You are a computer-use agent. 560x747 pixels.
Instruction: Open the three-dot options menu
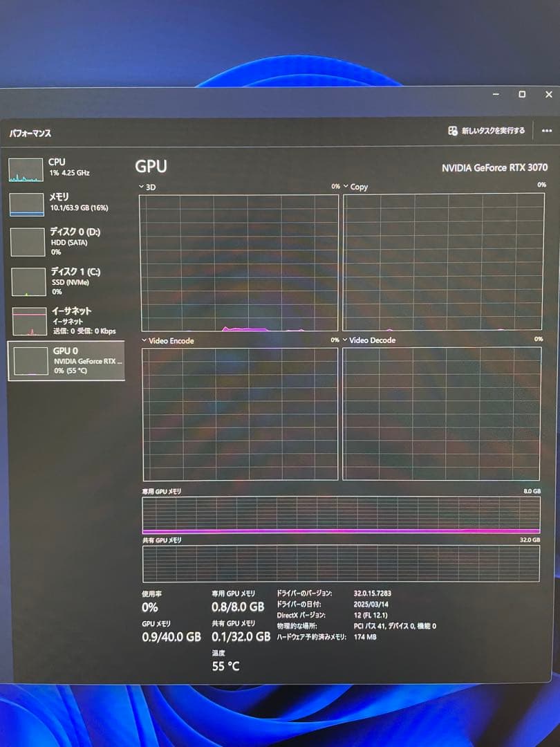point(547,130)
